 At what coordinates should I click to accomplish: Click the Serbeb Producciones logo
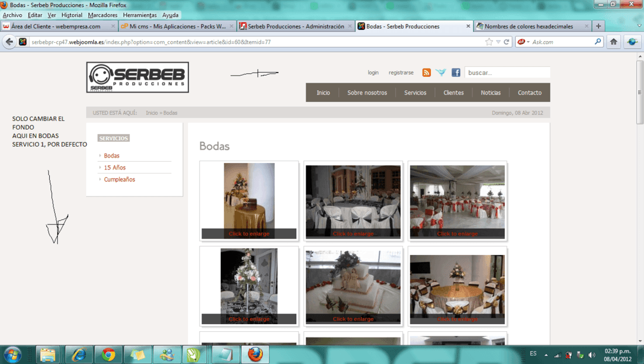(138, 77)
